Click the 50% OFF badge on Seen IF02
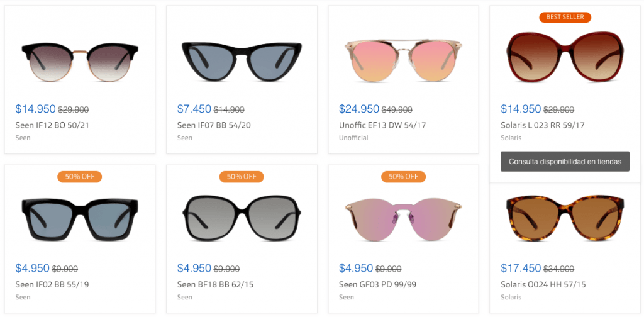This screenshot has width=644, height=317. [80, 177]
